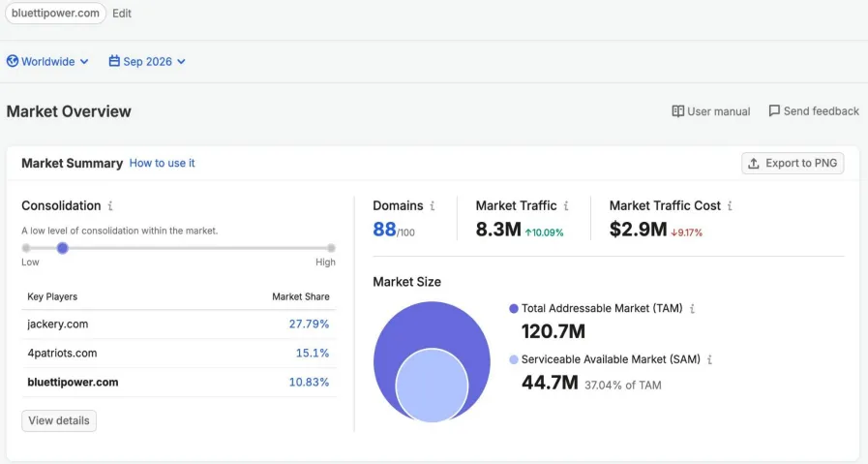This screenshot has width=868, height=464.
Task: Click the consolidation slider handle
Action: 63,248
